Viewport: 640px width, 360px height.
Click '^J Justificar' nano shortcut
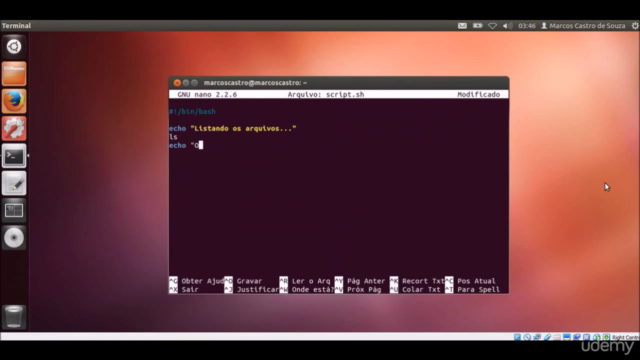pos(251,290)
